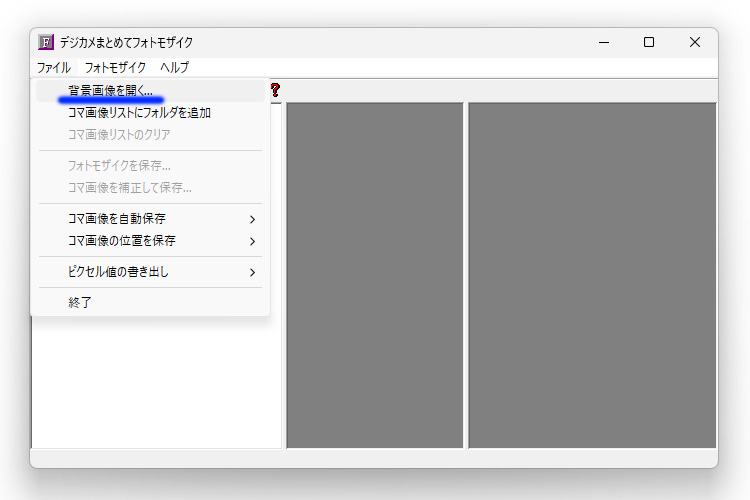Select 終了 to exit the app
Image resolution: width=750 pixels, height=500 pixels.
[x=80, y=302]
